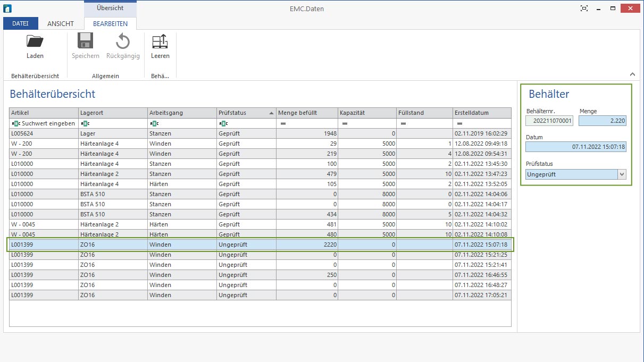
Task: Click the Laden folder icon
Action: click(35, 41)
